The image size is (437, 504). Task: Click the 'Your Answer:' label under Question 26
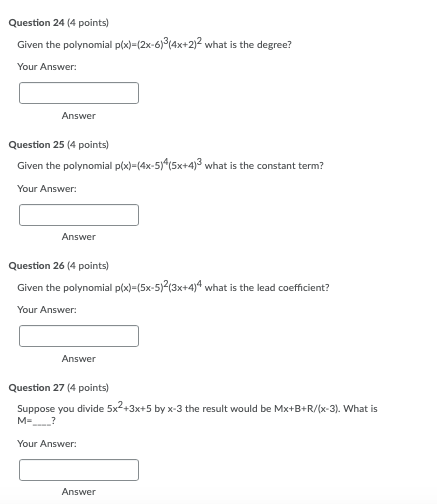click(x=47, y=310)
